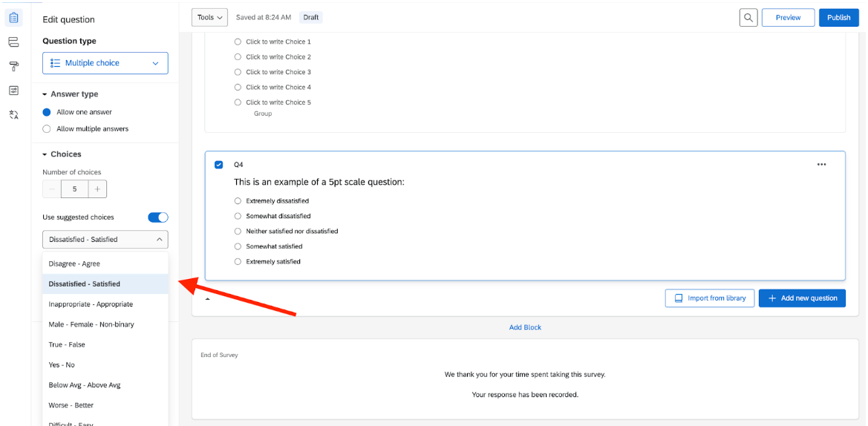The height and width of the screenshot is (426, 868).
Task: Select the Extremely satisfied radio option
Action: (x=238, y=261)
